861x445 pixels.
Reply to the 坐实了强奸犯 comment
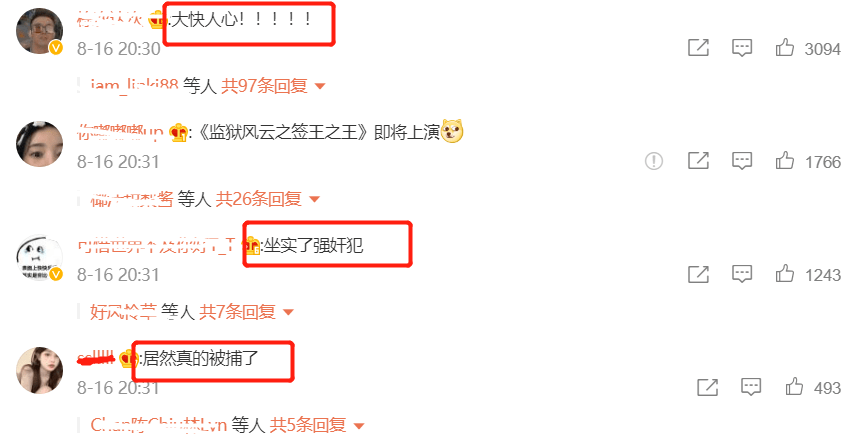coord(742,274)
